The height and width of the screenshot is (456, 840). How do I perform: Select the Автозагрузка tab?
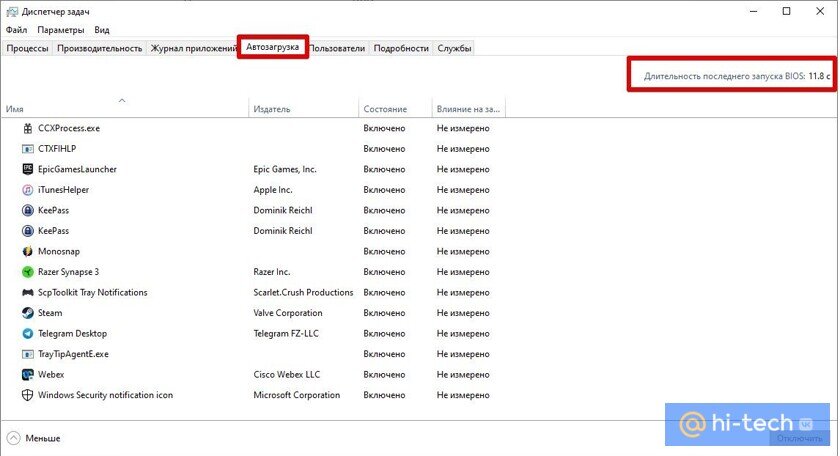point(273,47)
